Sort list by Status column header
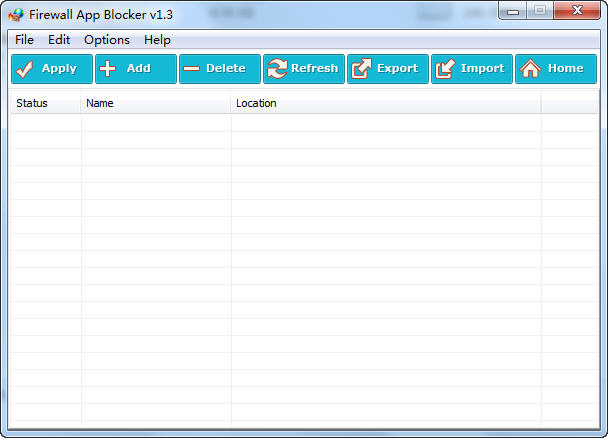 (46, 103)
